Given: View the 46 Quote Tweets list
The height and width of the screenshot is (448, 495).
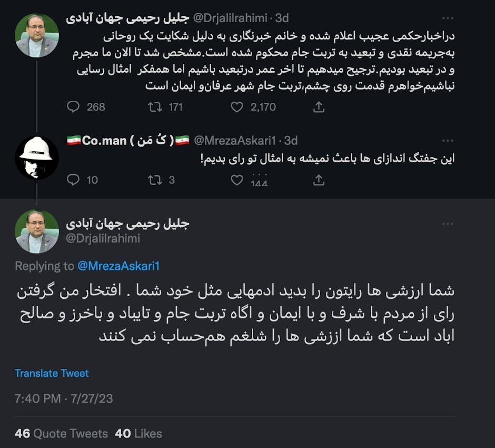Looking at the screenshot, I should pyautogui.click(x=61, y=434).
